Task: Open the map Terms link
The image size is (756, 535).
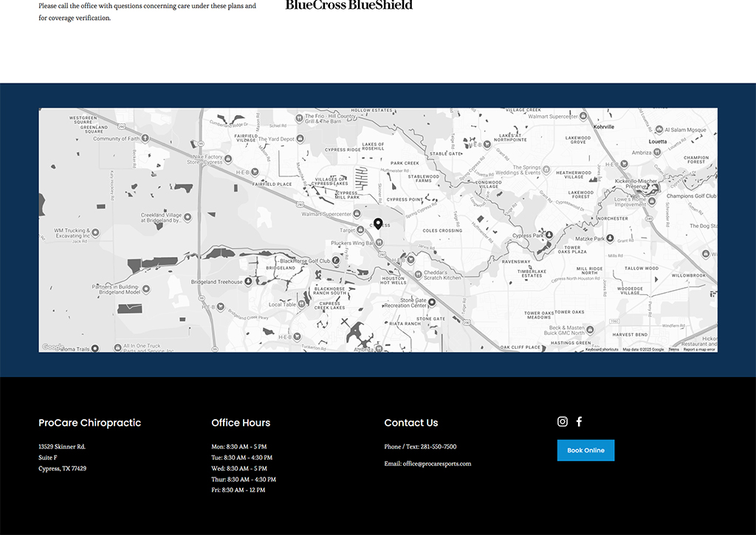Action: pos(673,350)
